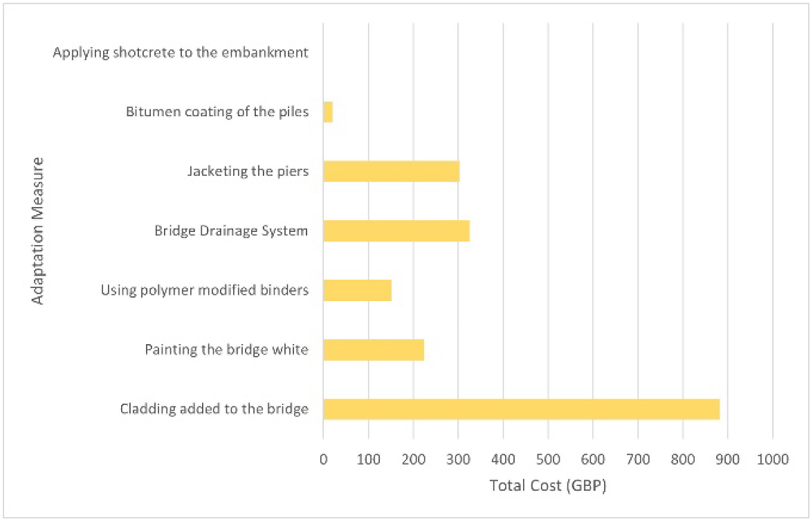812x521 pixels.
Task: Click the 'Applying shotcrete to the embankment' label
Action: point(181,53)
